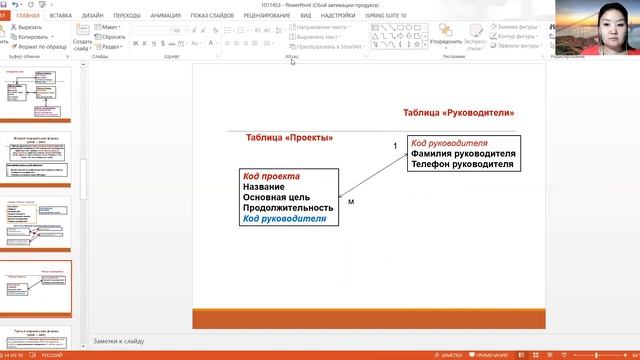Click Сбросить to reset slide
The height and width of the screenshot is (360, 640).
click(x=110, y=37)
